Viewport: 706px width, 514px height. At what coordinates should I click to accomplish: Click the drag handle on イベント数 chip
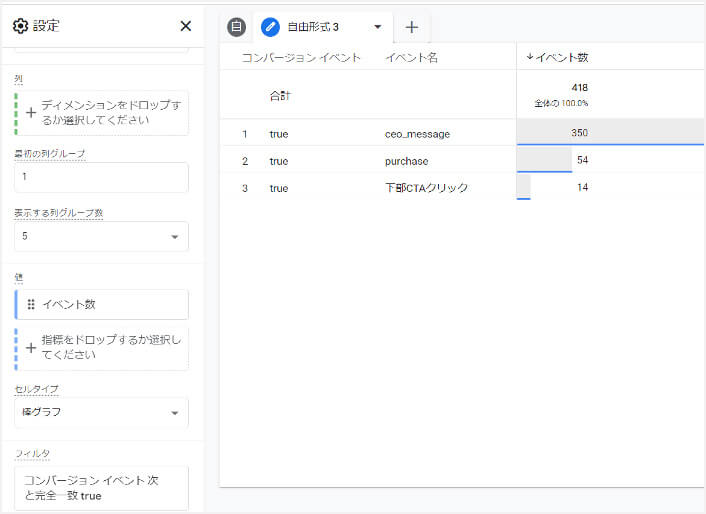(31, 305)
